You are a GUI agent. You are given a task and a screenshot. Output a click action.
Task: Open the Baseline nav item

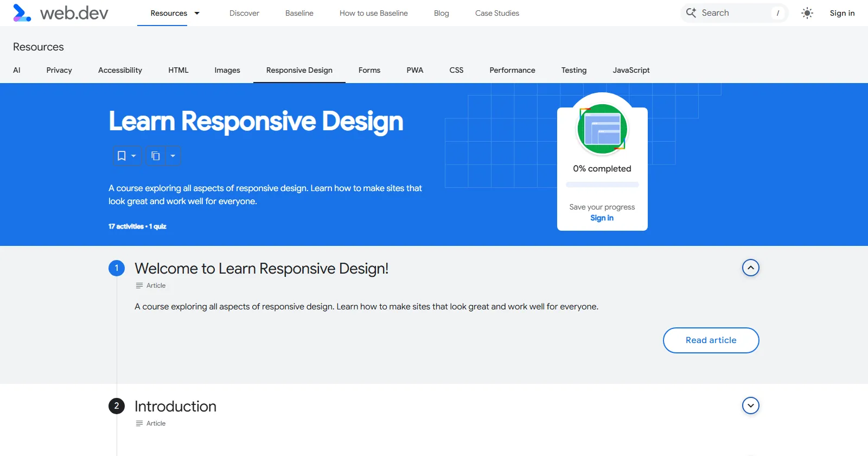(x=299, y=13)
